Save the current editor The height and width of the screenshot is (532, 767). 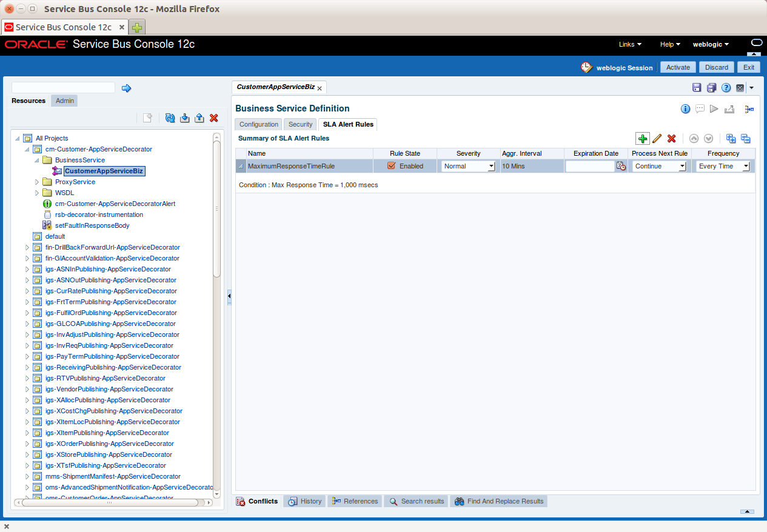[697, 88]
